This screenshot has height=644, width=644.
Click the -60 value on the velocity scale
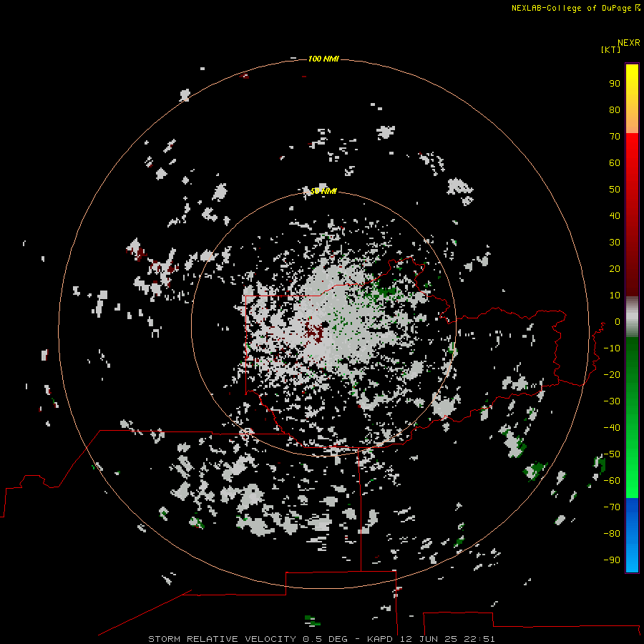(x=612, y=481)
